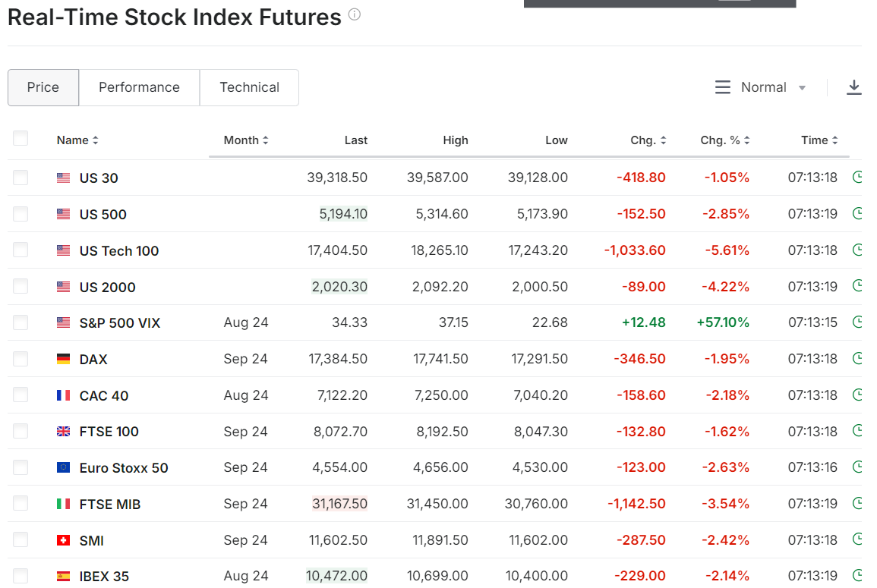Sort the table by Time column
This screenshot has width=877, height=588.
click(x=819, y=140)
